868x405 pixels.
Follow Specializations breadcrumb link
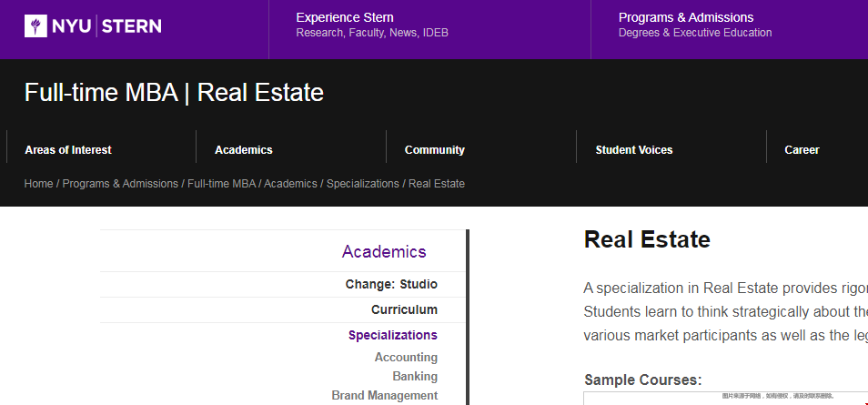363,183
